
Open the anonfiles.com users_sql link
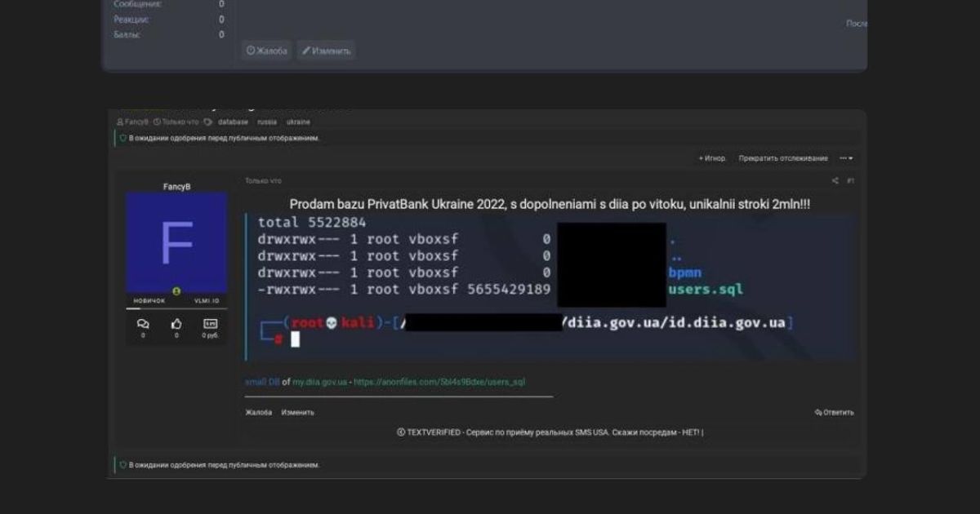(x=439, y=381)
